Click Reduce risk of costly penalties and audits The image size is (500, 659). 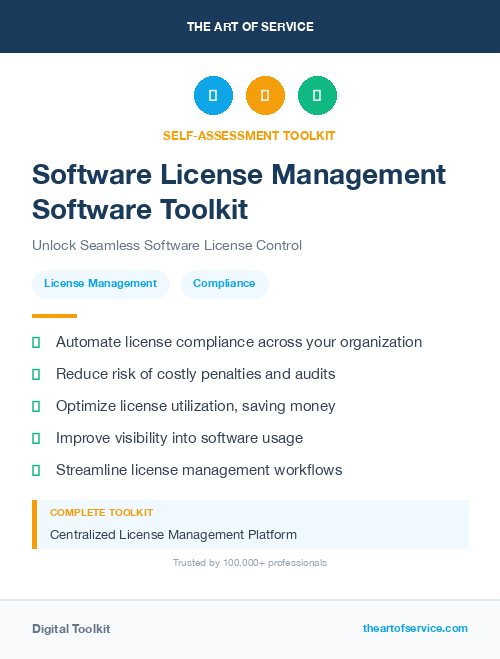[x=195, y=374]
